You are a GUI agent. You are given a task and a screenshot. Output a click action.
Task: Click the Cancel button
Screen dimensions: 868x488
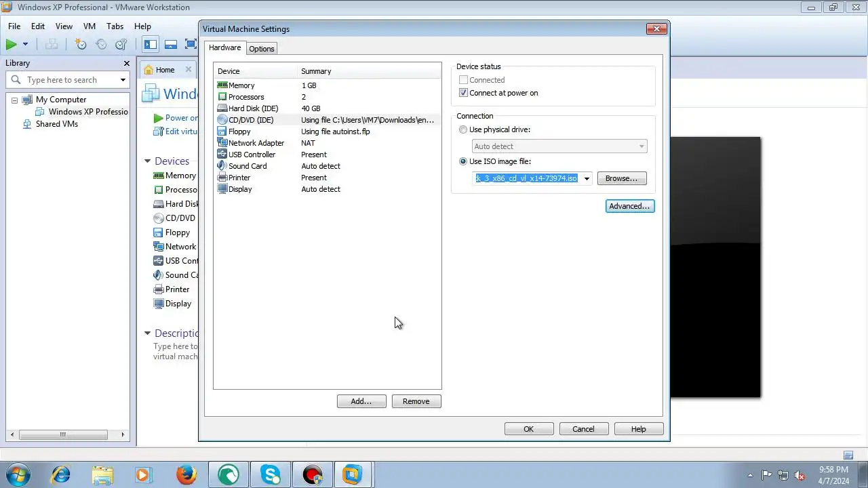[583, 429]
